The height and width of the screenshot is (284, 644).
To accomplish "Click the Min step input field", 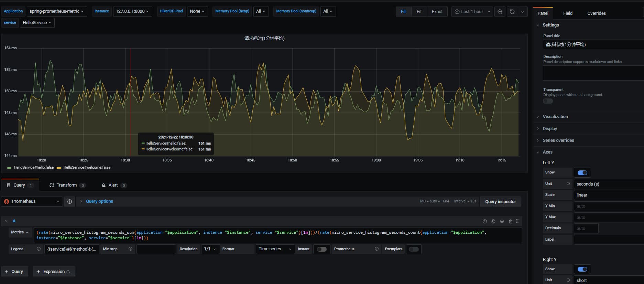I will [156, 249].
